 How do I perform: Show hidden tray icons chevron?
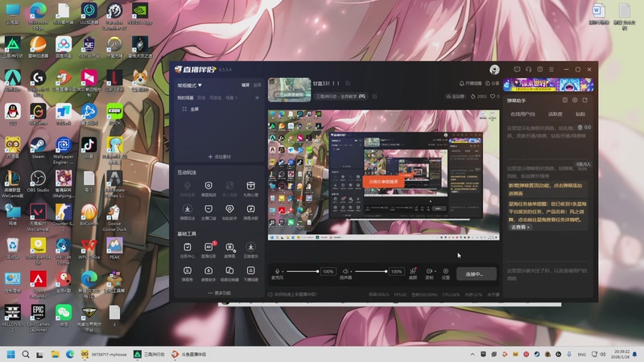click(473, 354)
